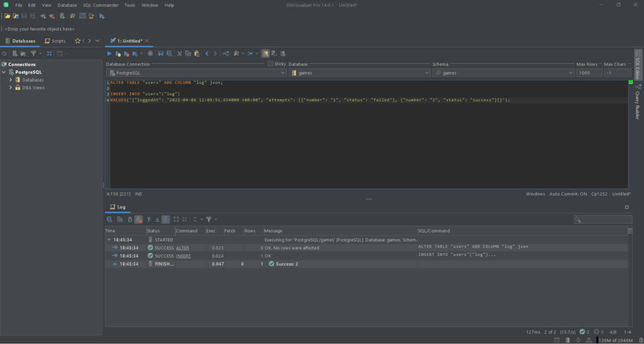This screenshot has width=644, height=344.
Task: Cut the selected SQL text
Action: click(179, 53)
